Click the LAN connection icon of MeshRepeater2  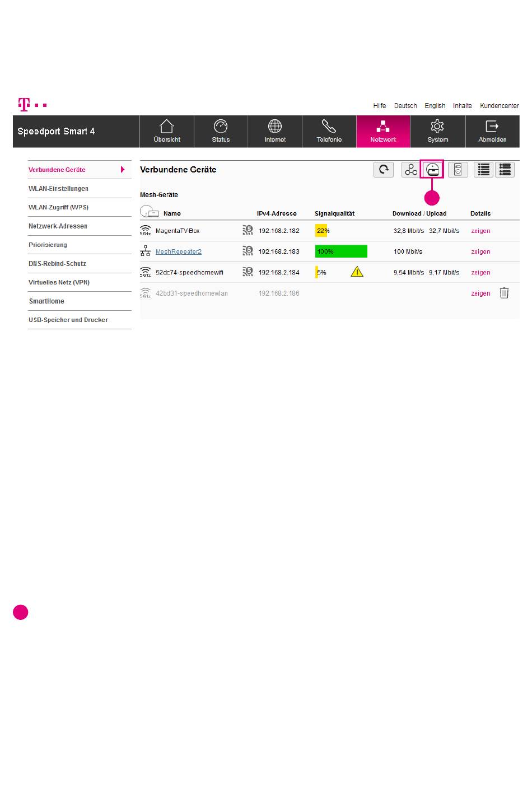145,251
